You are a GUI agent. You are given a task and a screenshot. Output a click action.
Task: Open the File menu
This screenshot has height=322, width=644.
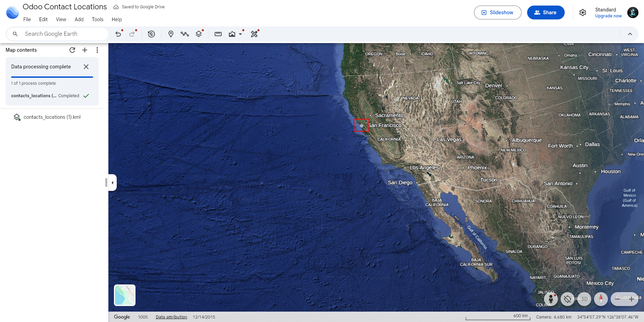27,19
